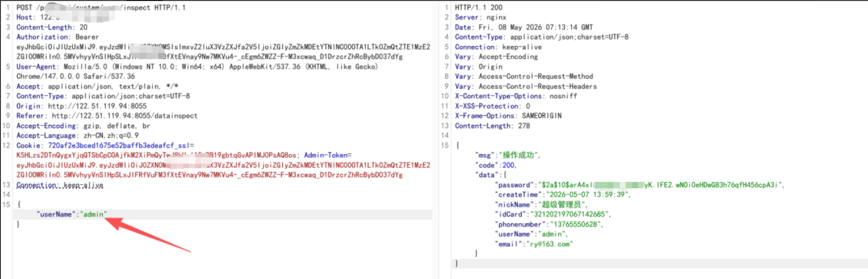Click the "createTime" value "2026-05-07 13:59:39"
The height and width of the screenshot is (279, 868).
click(x=587, y=195)
